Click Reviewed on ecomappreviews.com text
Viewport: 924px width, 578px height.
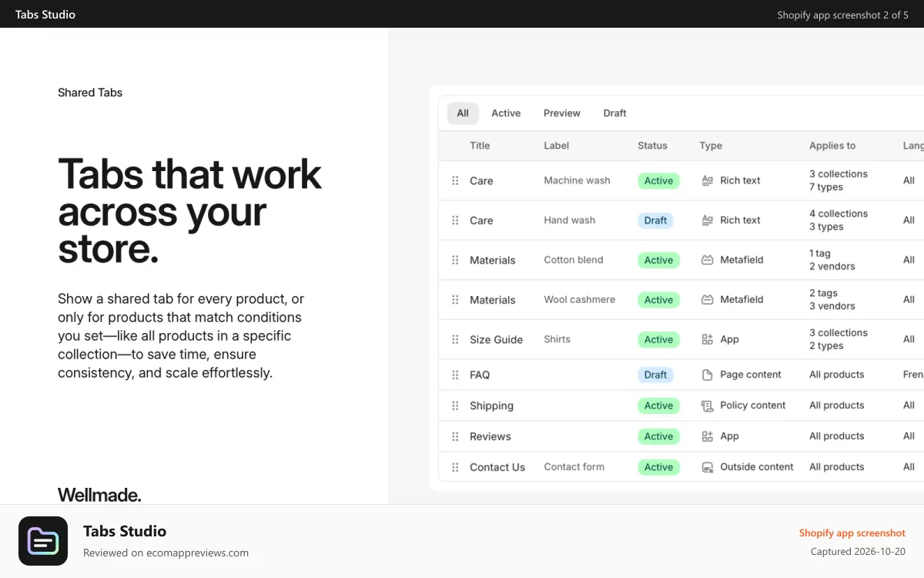click(x=166, y=553)
